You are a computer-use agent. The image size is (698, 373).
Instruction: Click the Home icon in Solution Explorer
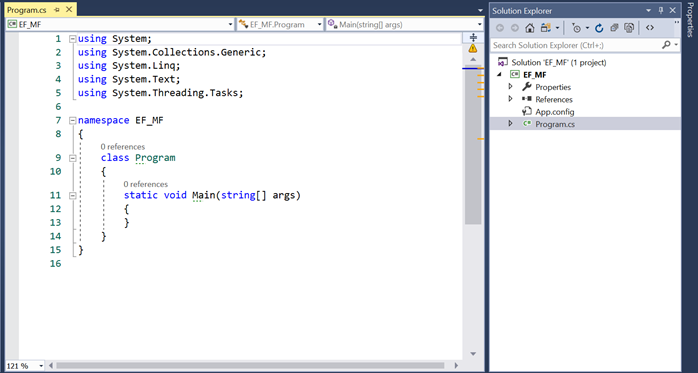[530, 28]
